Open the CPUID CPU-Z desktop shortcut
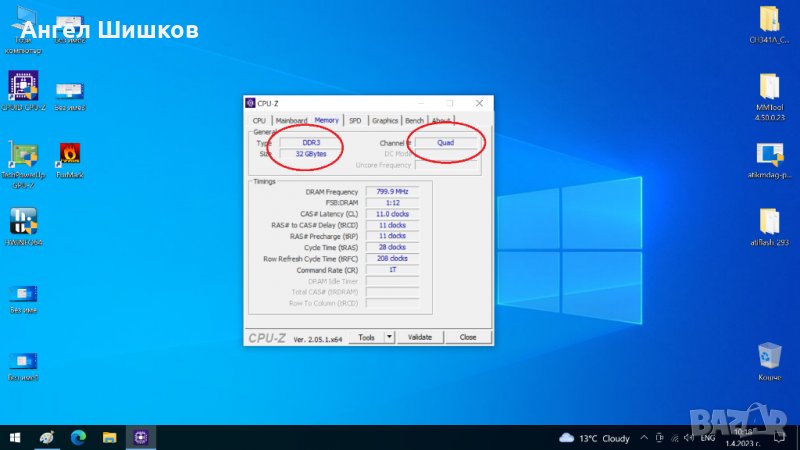The image size is (800, 450). coord(23,86)
